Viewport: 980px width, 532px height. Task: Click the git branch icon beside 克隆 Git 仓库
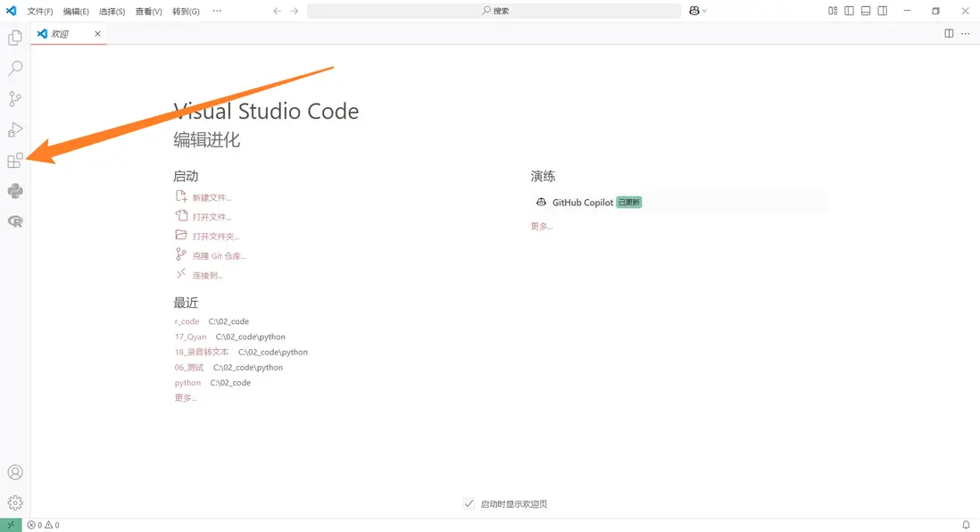pyautogui.click(x=180, y=254)
